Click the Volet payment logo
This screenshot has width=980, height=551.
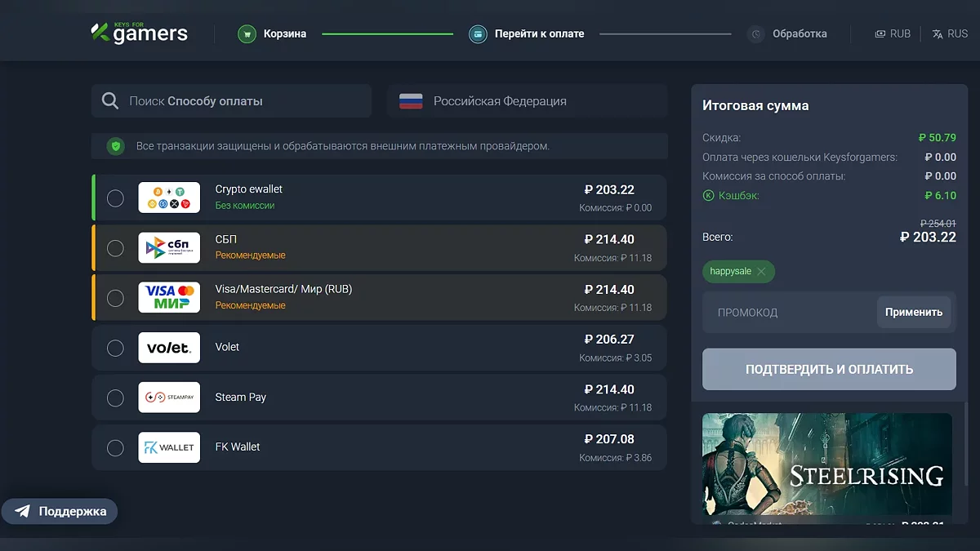coord(169,348)
